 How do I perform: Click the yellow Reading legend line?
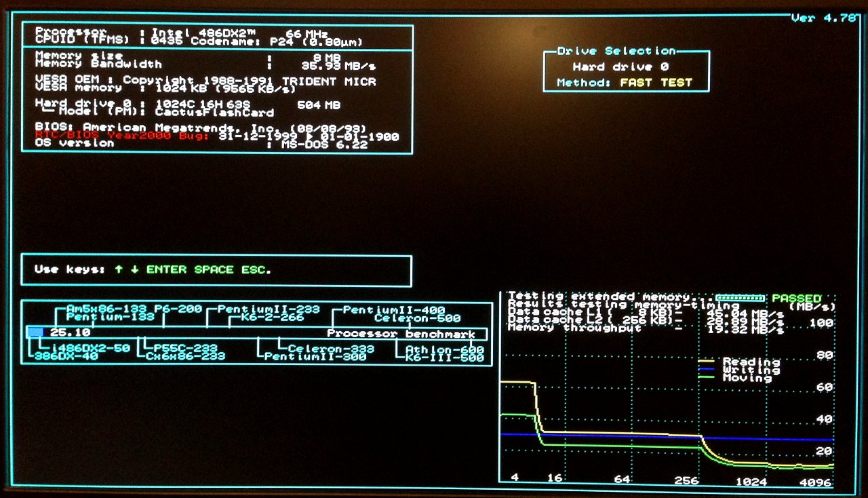click(706, 362)
